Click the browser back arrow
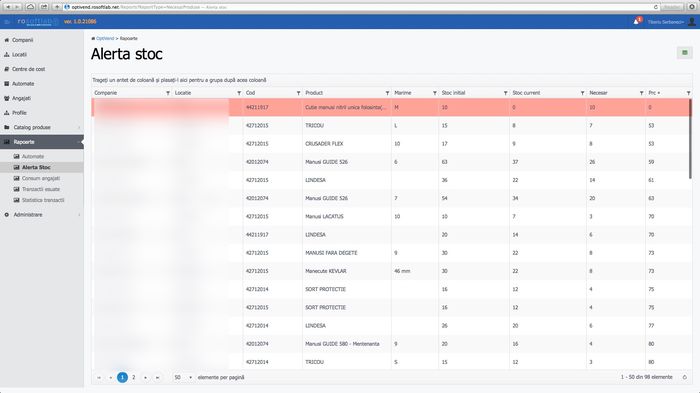Viewport: 700px width, 393px height. pos(8,7)
